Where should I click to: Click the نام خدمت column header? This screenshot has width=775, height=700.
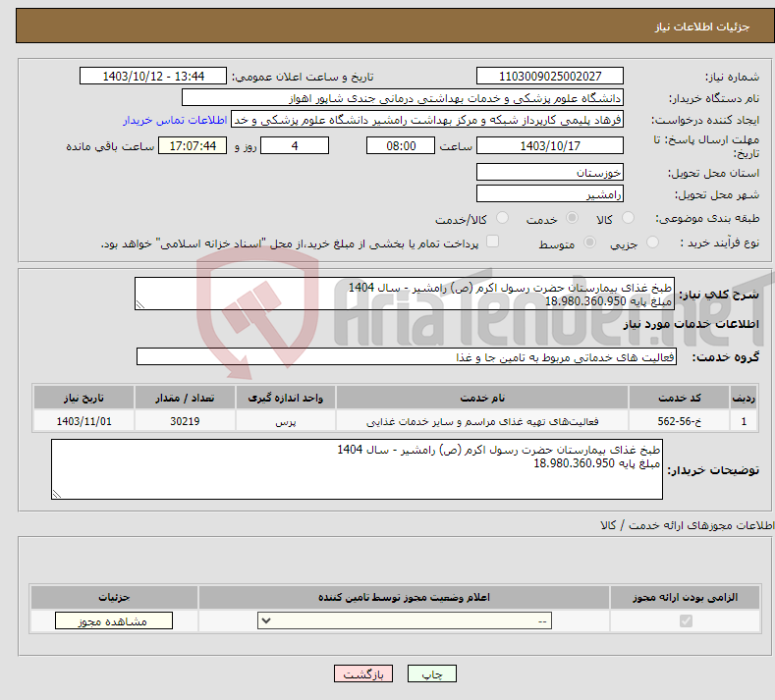[x=482, y=398]
